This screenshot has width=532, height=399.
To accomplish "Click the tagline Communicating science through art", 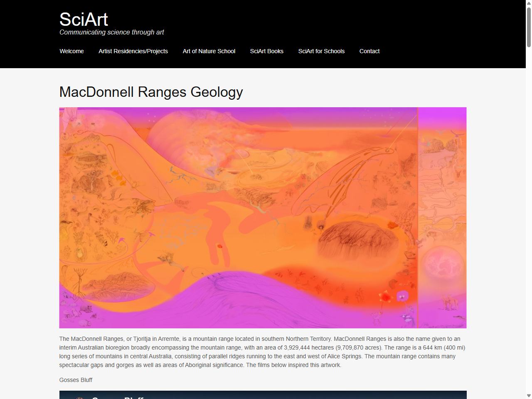I will coord(112,32).
